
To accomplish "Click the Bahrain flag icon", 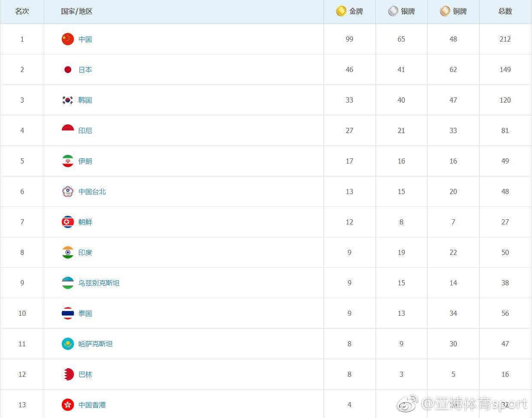I will pyautogui.click(x=68, y=374).
